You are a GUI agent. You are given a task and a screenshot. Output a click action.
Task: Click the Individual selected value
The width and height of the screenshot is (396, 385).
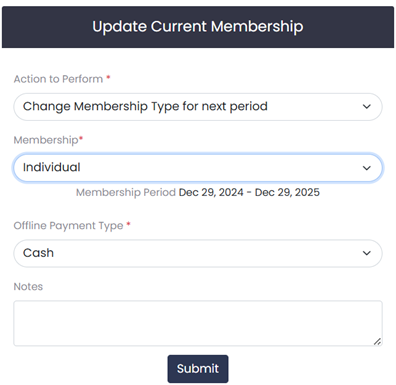click(x=52, y=167)
